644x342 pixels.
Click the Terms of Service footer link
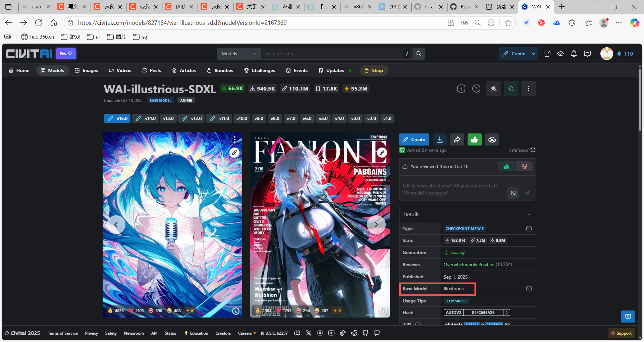tap(63, 333)
